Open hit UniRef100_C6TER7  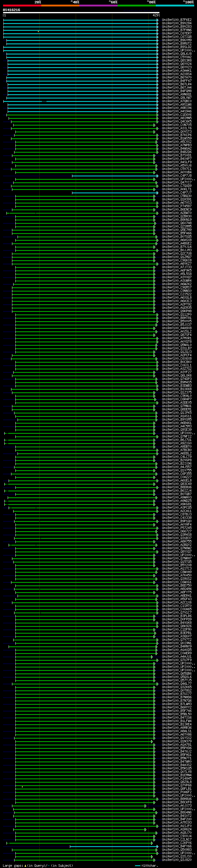click(x=177, y=33)
